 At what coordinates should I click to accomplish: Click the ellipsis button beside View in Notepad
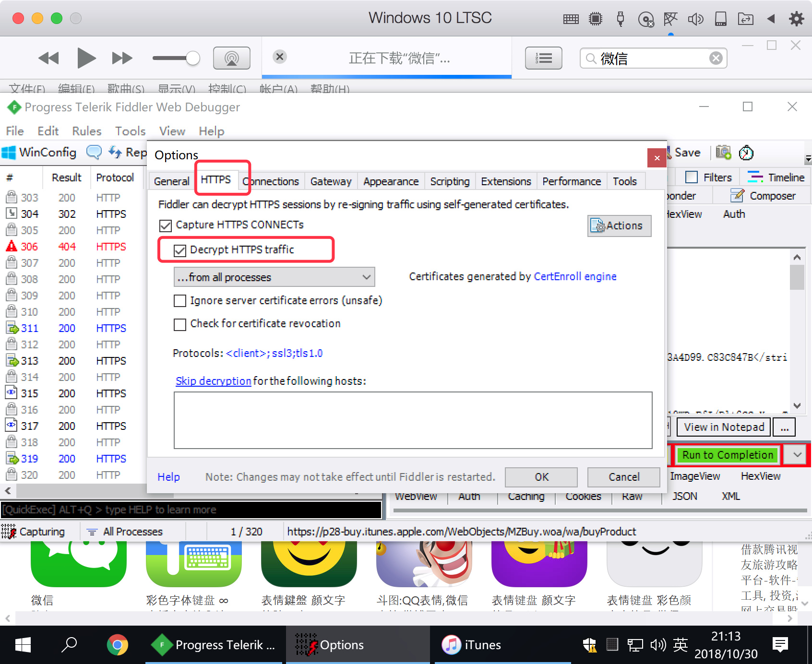point(784,427)
